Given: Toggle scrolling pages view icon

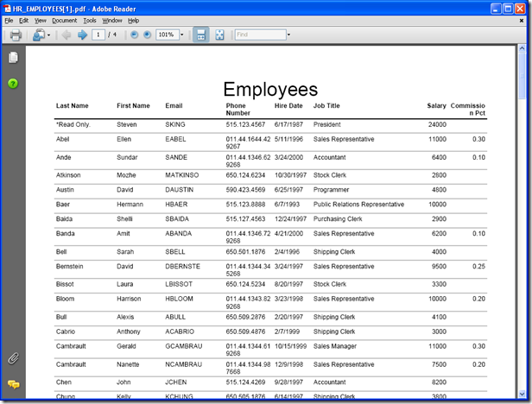Looking at the screenshot, I should tap(201, 35).
